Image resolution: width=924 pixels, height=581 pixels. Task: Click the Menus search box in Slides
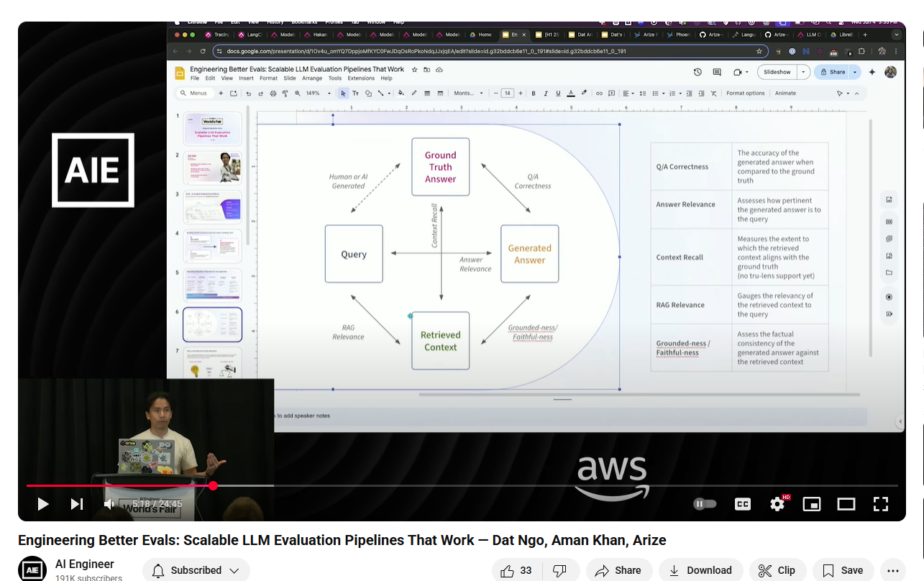pos(195,93)
